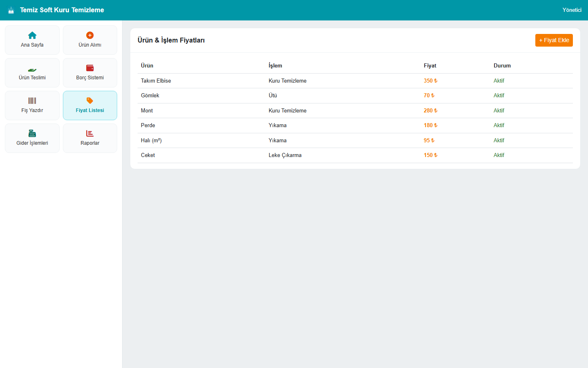Select the Gömlek product row
Image resolution: width=588 pixels, height=368 pixels.
click(x=355, y=96)
